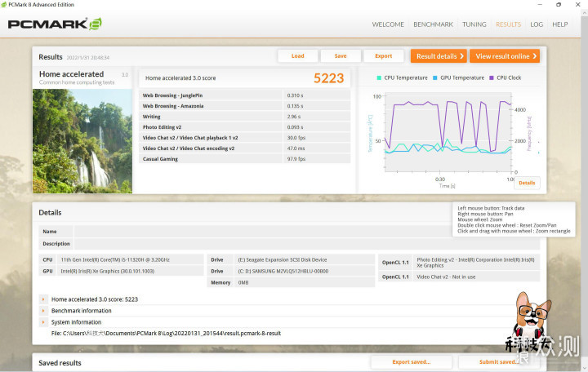Click the CPU i5-11320H value
The image size is (588, 372).
point(115,259)
